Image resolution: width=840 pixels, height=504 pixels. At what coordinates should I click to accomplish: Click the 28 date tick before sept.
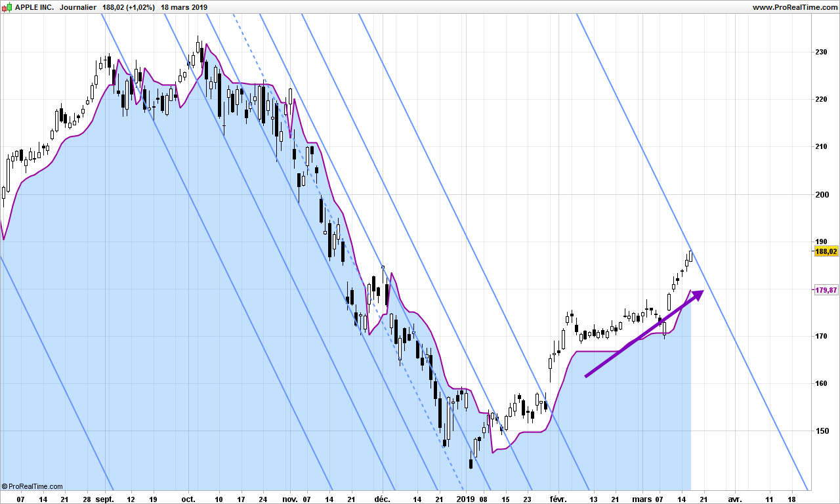pos(87,499)
